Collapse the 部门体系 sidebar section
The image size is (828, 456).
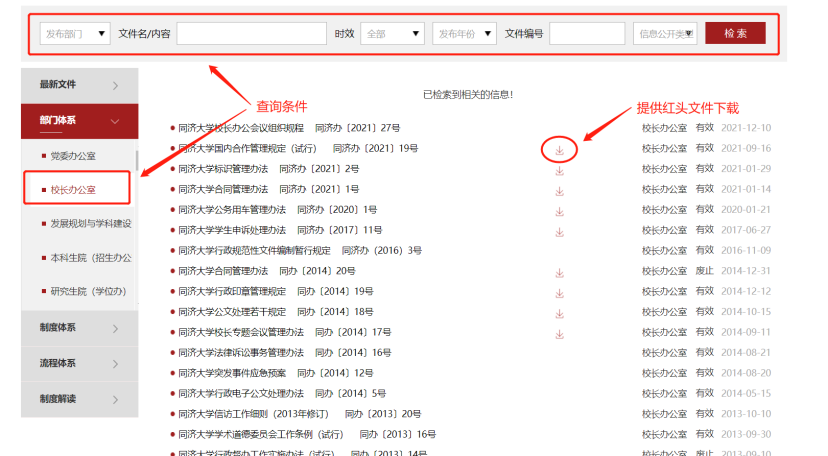pos(79,121)
